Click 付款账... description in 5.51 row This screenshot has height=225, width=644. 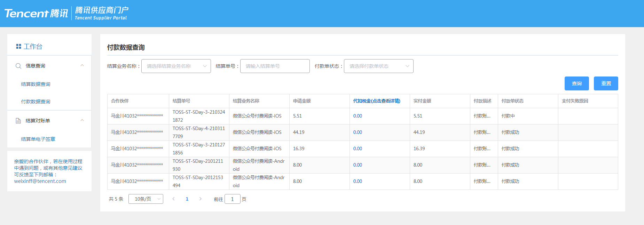coord(482,116)
